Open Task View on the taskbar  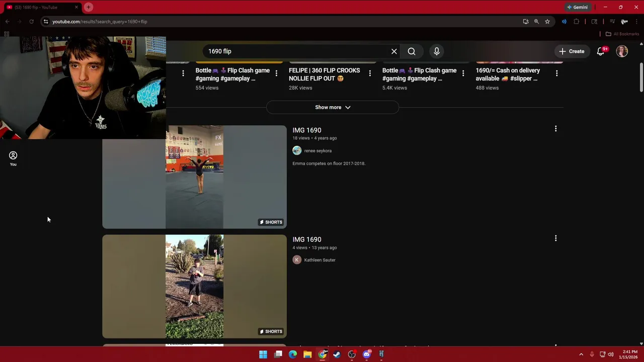coord(278,354)
